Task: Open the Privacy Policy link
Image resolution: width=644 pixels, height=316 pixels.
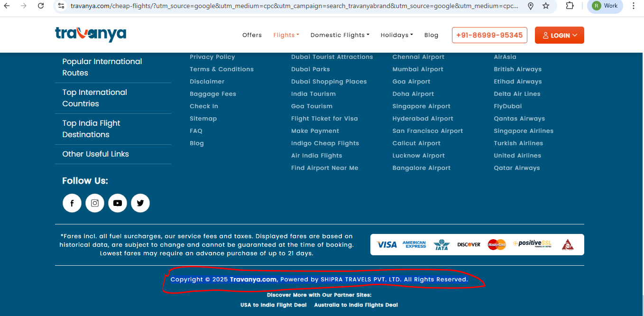Action: click(x=212, y=57)
